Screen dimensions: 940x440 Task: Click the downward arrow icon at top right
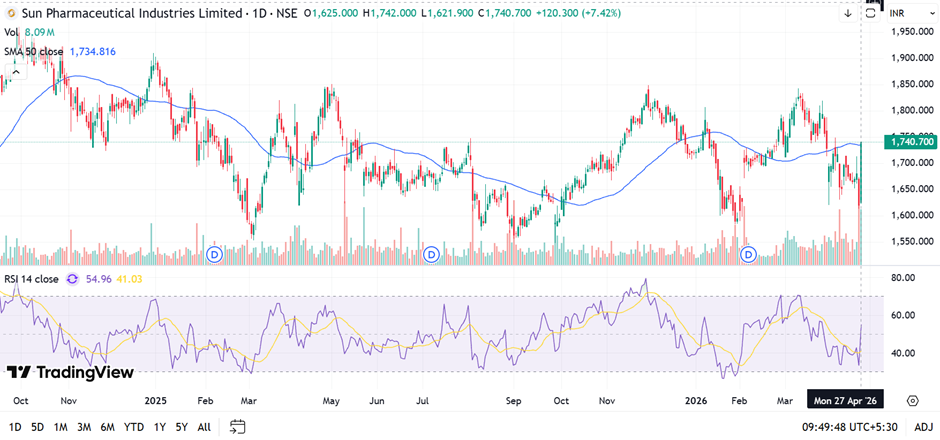847,14
